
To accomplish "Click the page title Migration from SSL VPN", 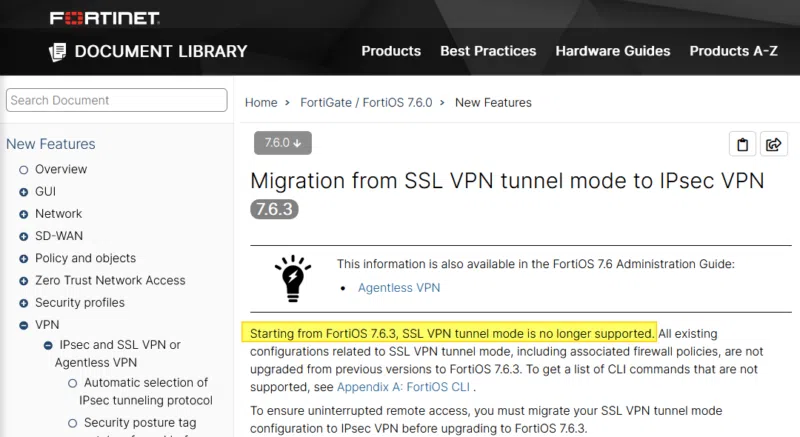I will [507, 181].
